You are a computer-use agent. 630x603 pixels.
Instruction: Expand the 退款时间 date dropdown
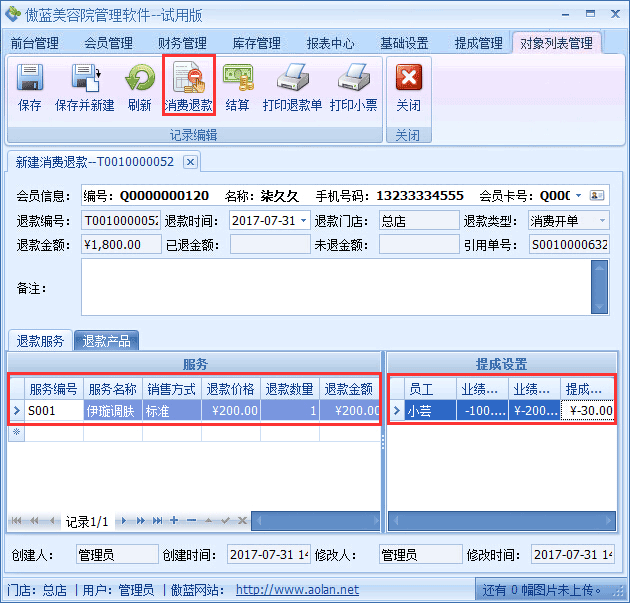coord(303,220)
